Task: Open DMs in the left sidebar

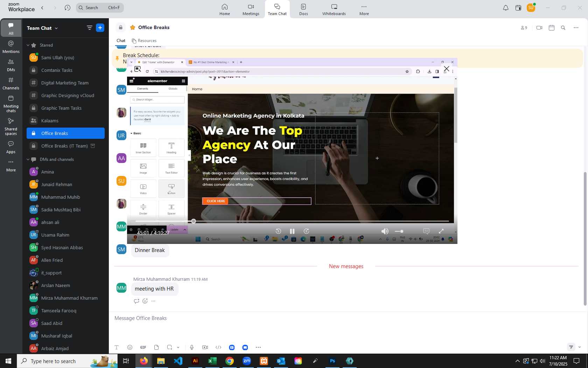Action: (11, 65)
